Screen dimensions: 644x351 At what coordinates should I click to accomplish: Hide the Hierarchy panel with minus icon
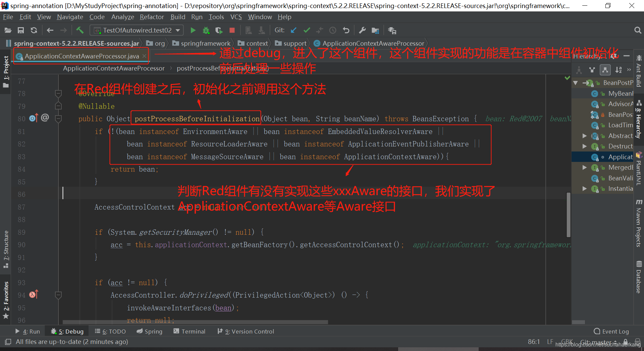[x=626, y=56]
